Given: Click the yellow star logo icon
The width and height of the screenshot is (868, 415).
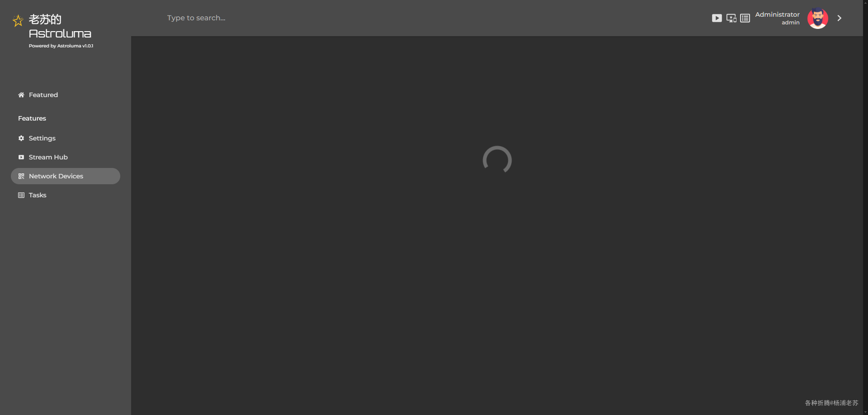Looking at the screenshot, I should 18,21.
